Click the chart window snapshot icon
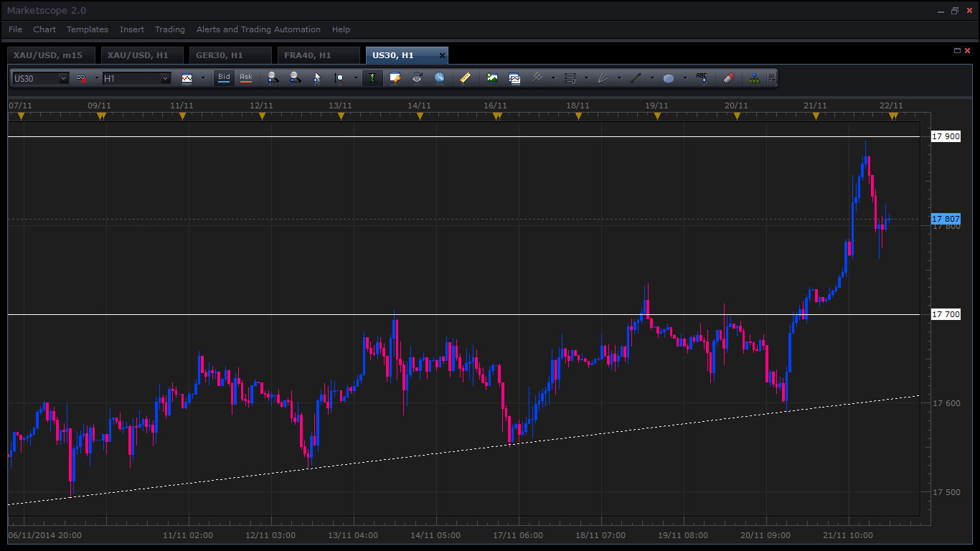 coord(514,78)
